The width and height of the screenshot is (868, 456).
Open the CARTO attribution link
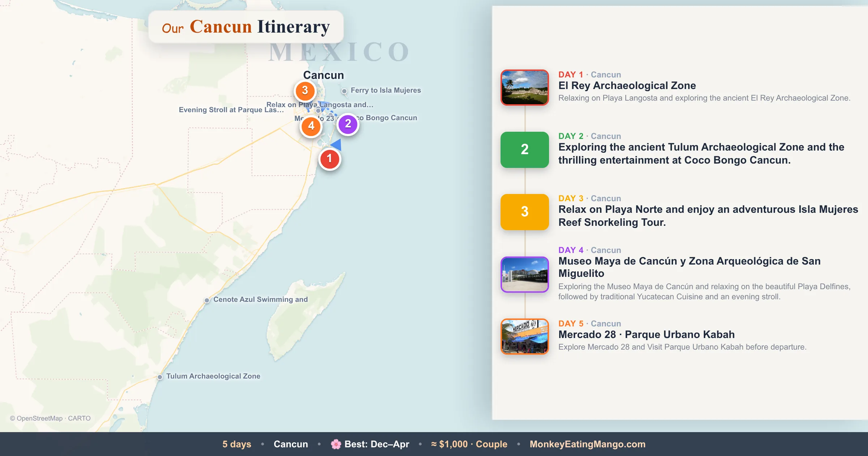tap(79, 418)
